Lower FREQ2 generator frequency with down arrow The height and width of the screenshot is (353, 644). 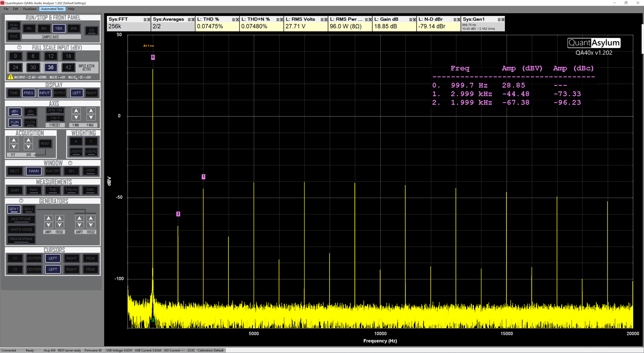(x=91, y=225)
